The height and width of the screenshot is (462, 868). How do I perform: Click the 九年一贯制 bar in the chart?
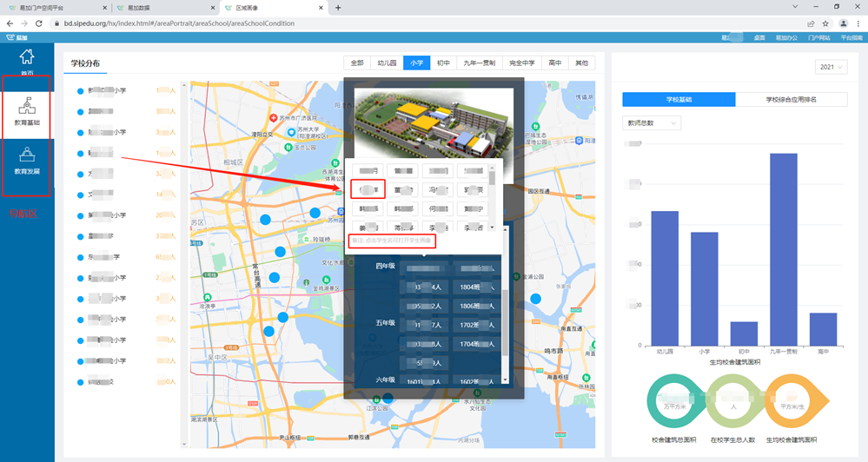tap(784, 249)
